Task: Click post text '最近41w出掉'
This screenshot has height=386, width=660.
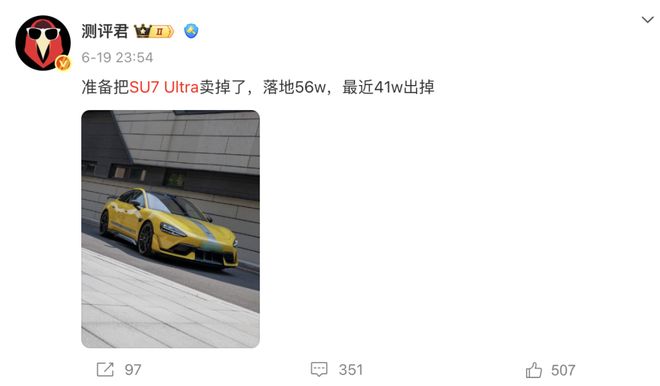Action: 388,87
